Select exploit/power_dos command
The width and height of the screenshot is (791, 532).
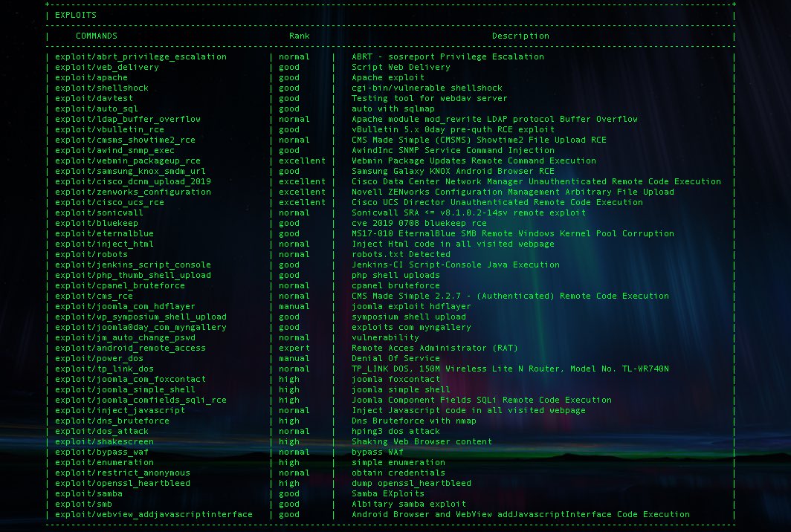click(x=99, y=359)
